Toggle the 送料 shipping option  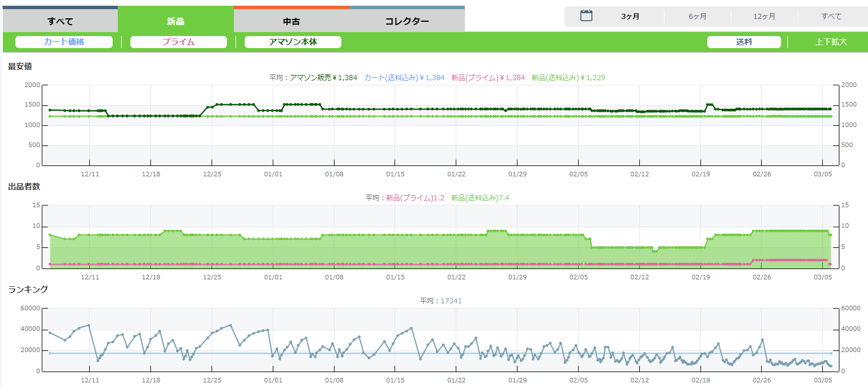[x=744, y=42]
